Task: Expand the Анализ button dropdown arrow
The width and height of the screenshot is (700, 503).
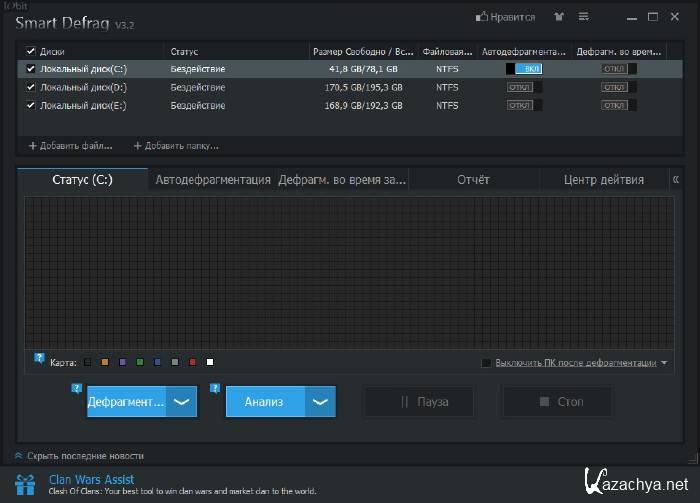Action: click(320, 402)
